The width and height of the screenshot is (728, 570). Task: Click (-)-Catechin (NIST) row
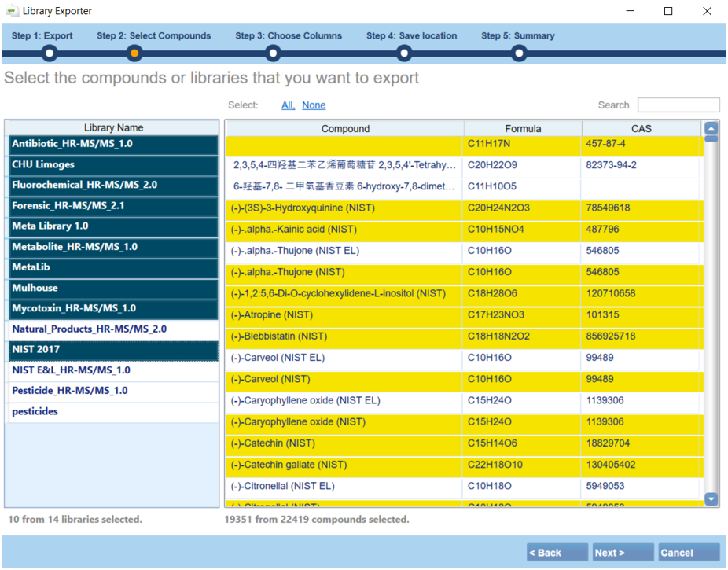(x=465, y=445)
